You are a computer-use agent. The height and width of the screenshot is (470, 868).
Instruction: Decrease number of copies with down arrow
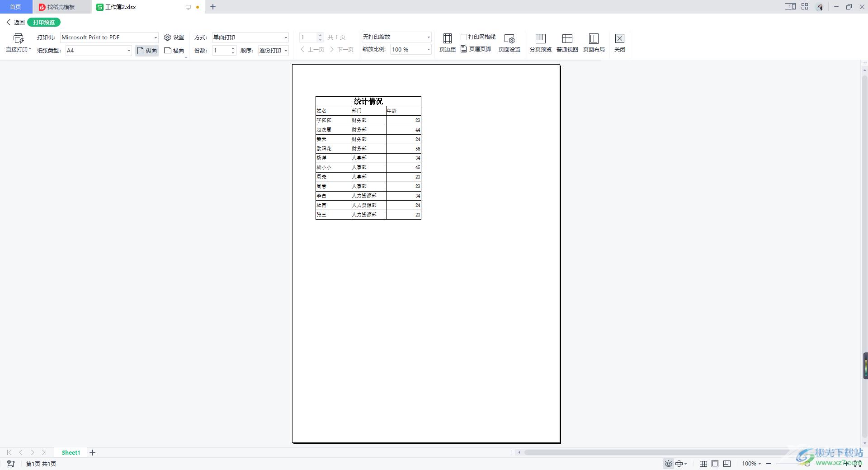(233, 53)
